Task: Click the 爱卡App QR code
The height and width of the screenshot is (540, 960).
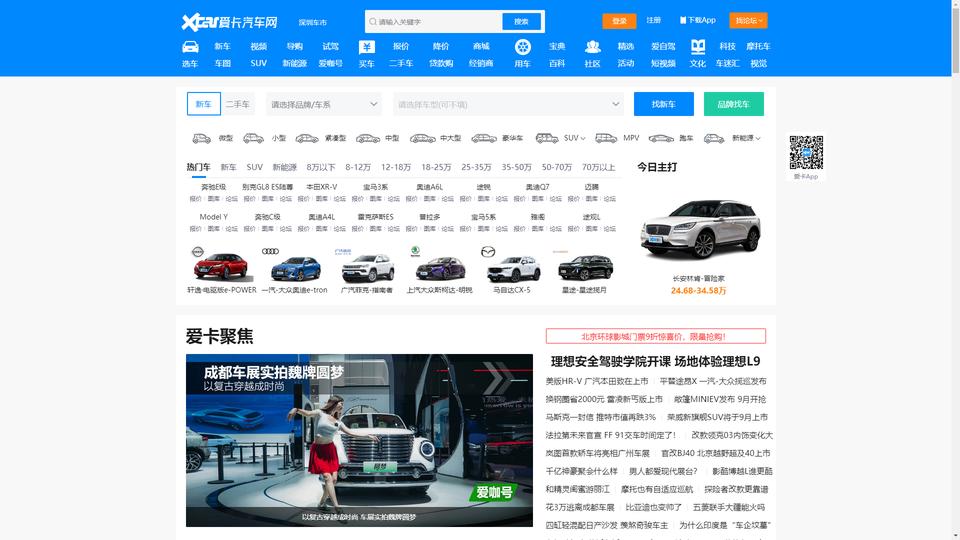Action: pyautogui.click(x=806, y=152)
